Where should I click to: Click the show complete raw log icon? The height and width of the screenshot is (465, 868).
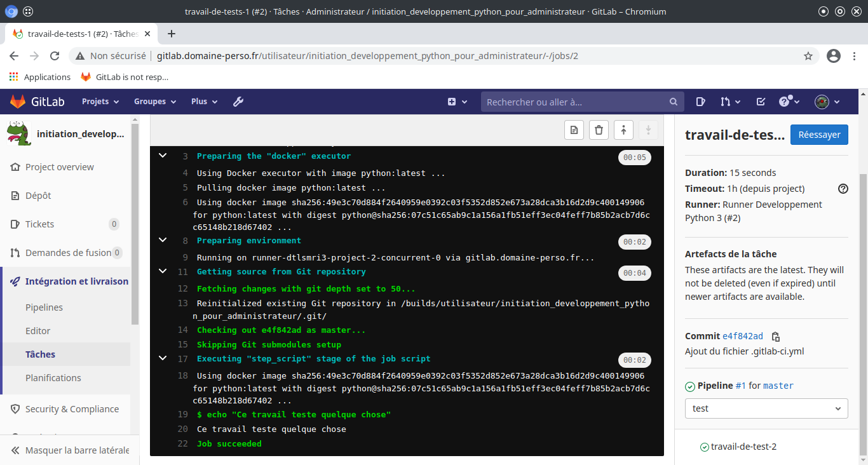point(574,130)
